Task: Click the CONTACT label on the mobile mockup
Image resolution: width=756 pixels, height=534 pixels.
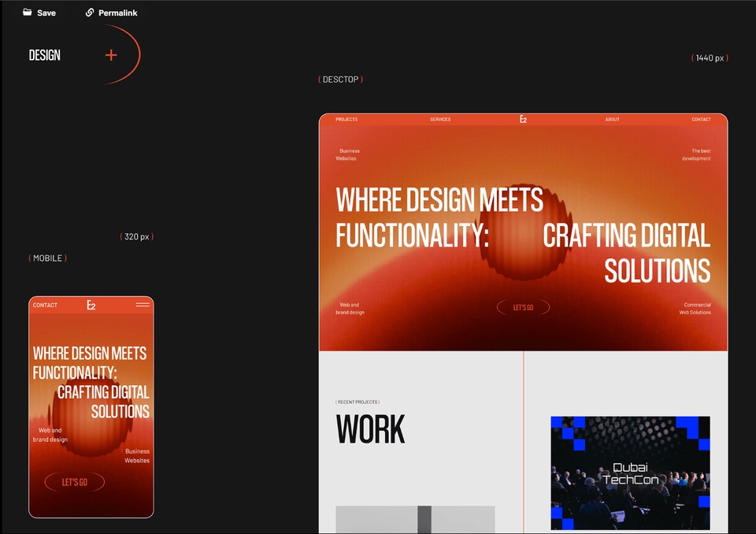Action: click(45, 305)
